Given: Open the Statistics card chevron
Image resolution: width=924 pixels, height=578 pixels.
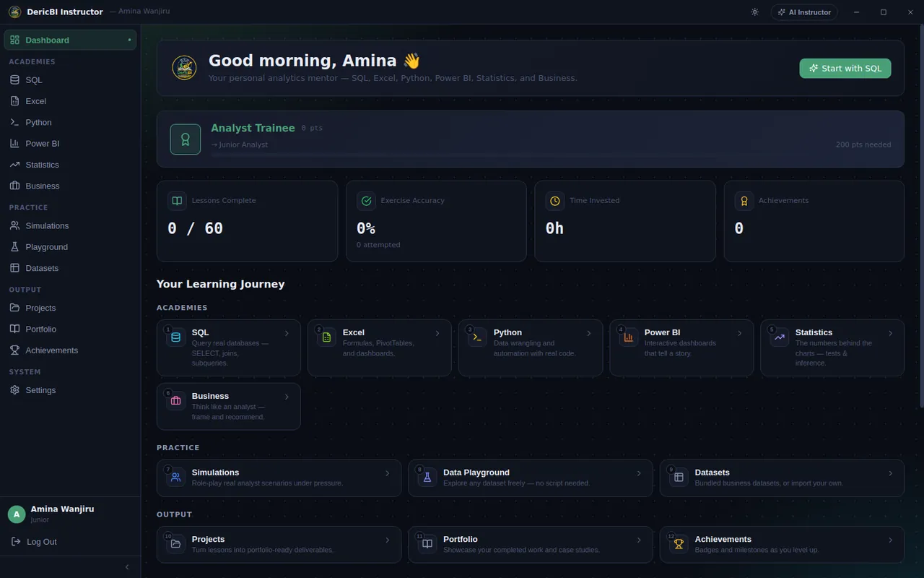Looking at the screenshot, I should point(891,333).
